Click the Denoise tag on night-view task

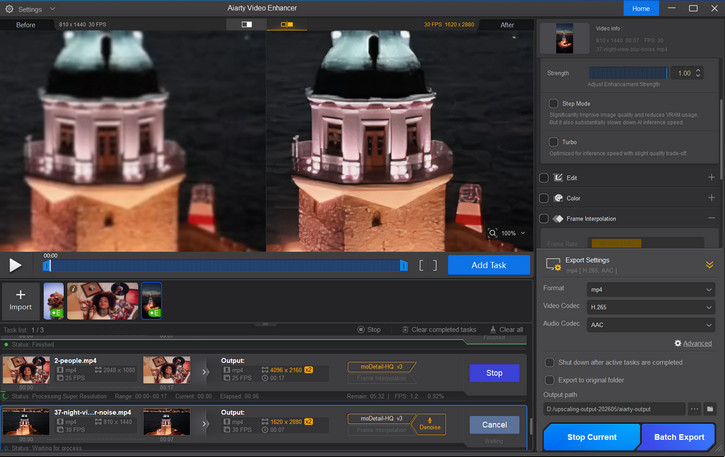(x=430, y=424)
